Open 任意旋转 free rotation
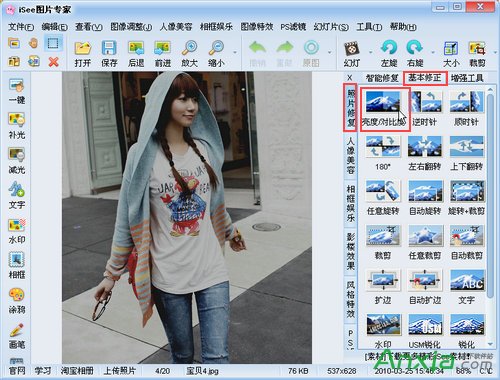 tap(382, 198)
